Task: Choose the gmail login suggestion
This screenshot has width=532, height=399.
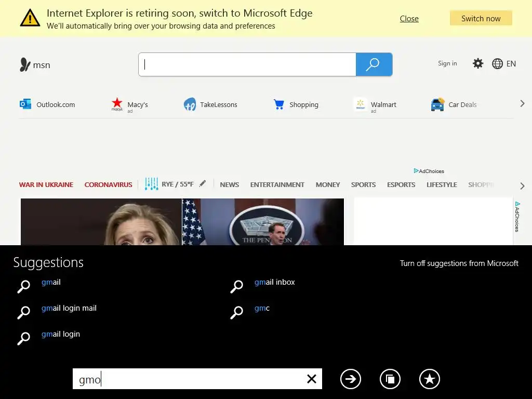Action: pyautogui.click(x=61, y=335)
